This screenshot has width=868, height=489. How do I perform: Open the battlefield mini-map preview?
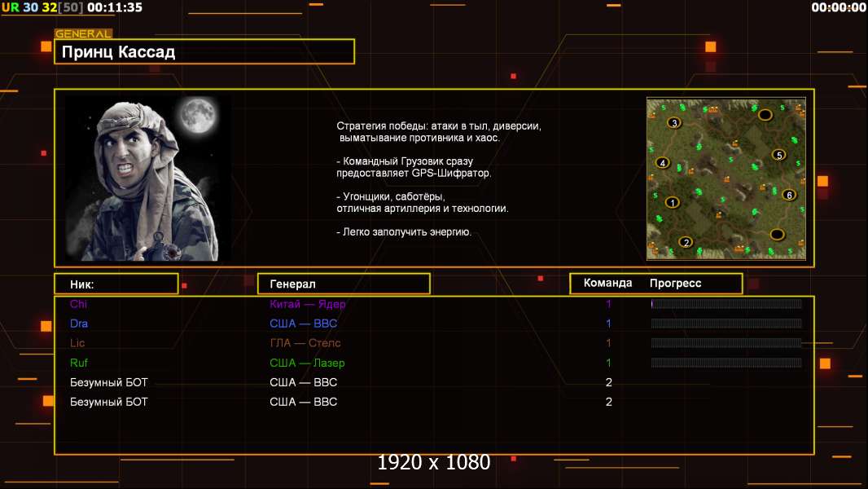[726, 178]
